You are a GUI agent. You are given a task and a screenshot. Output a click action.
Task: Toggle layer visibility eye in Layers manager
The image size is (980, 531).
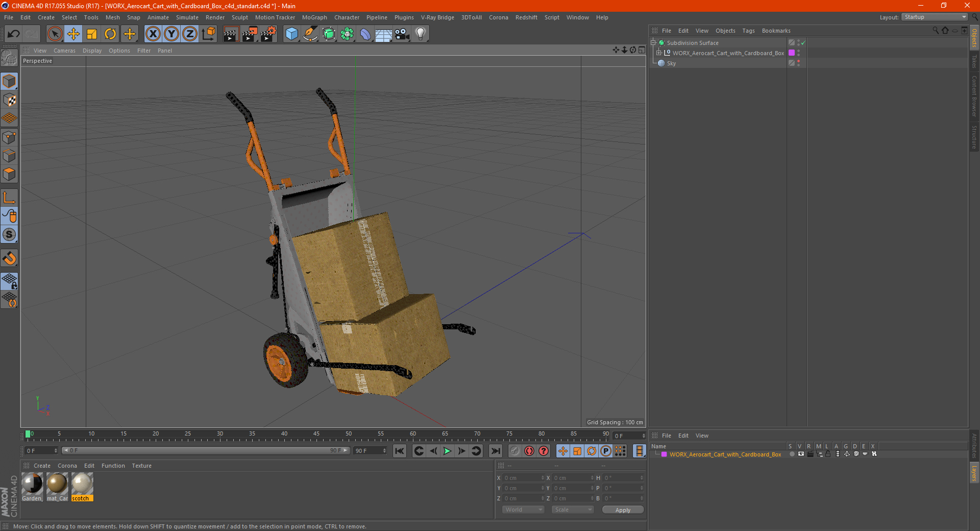(x=801, y=454)
